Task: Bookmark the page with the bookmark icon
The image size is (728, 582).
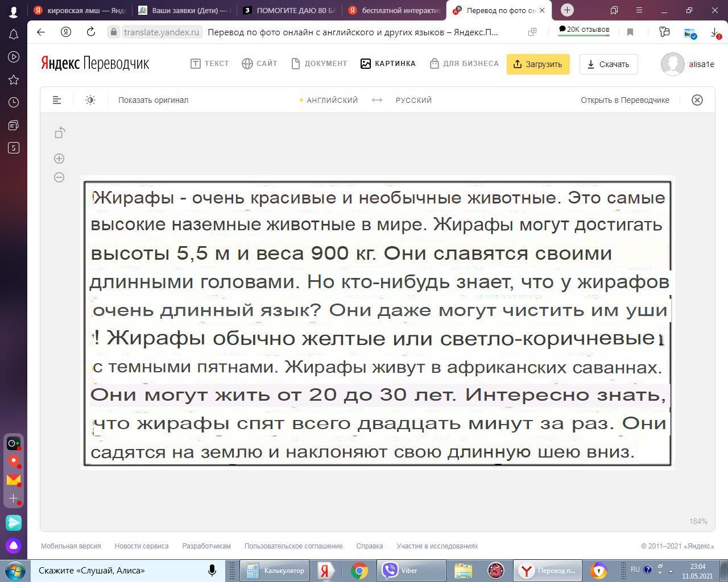Action: point(630,32)
